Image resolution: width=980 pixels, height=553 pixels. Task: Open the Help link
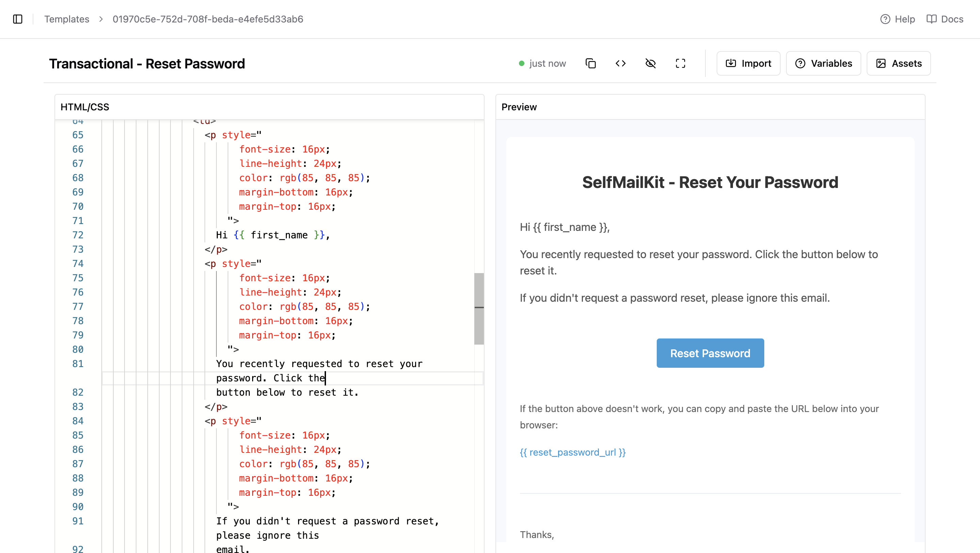click(x=897, y=19)
